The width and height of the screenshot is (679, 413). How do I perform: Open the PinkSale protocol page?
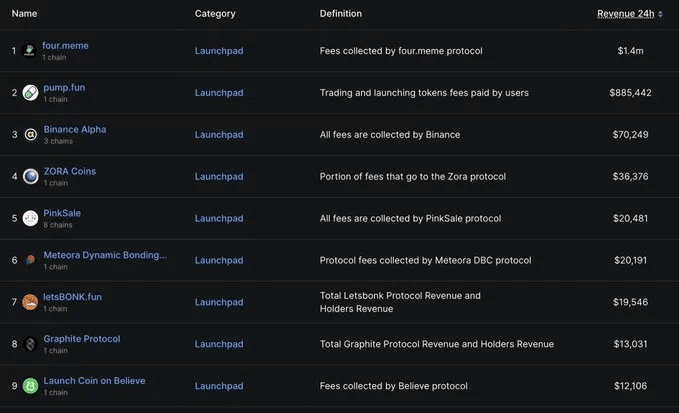point(62,213)
